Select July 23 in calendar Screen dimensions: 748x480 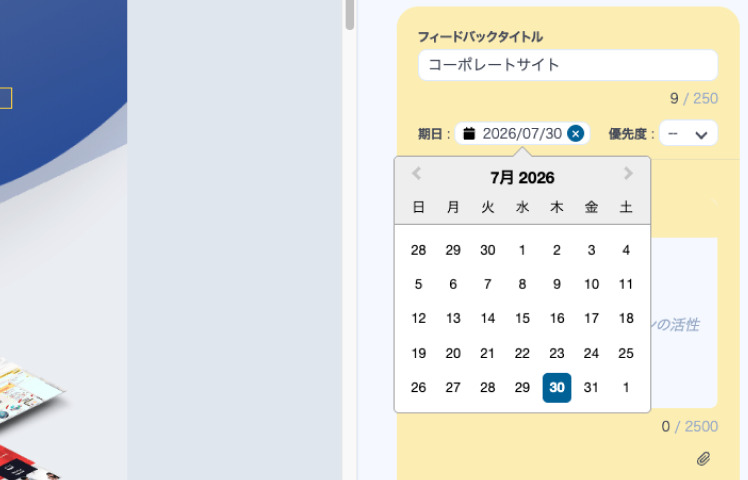pyautogui.click(x=557, y=353)
